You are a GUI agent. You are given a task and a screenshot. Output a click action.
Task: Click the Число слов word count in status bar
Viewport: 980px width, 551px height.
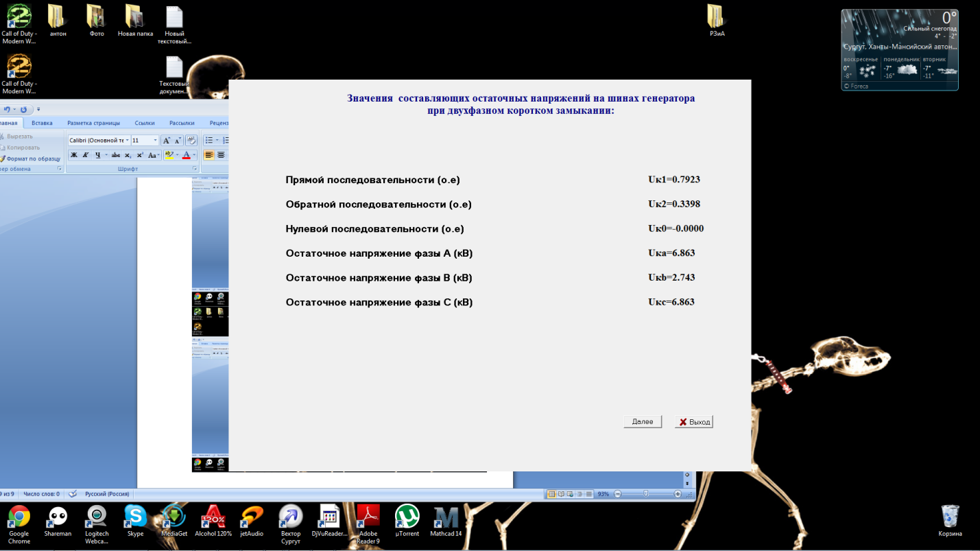(x=41, y=494)
